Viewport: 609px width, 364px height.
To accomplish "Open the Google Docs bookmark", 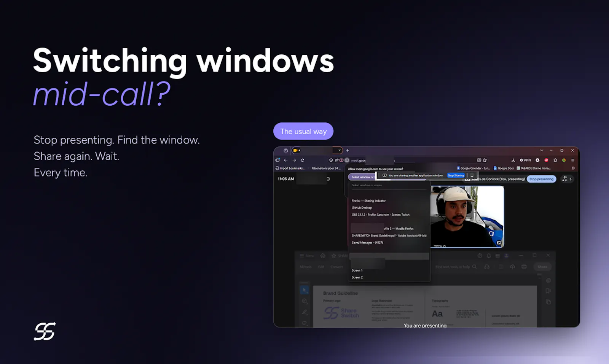I will point(504,168).
